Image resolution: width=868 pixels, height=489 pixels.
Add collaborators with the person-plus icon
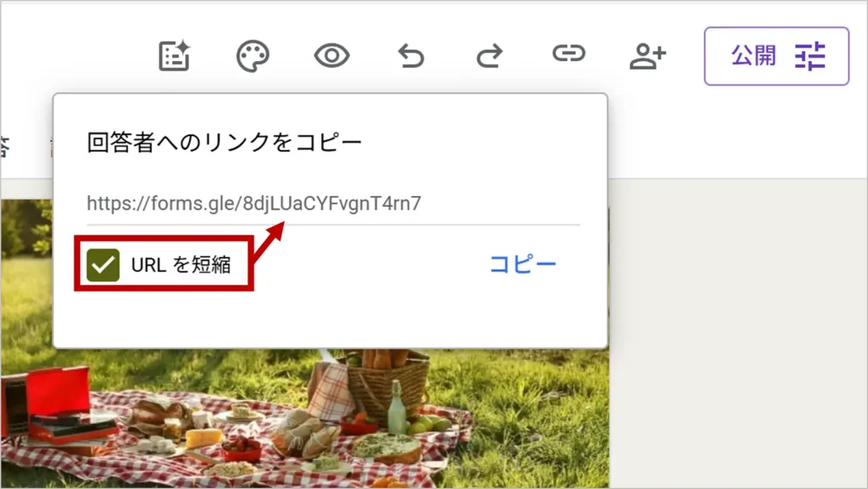point(648,56)
